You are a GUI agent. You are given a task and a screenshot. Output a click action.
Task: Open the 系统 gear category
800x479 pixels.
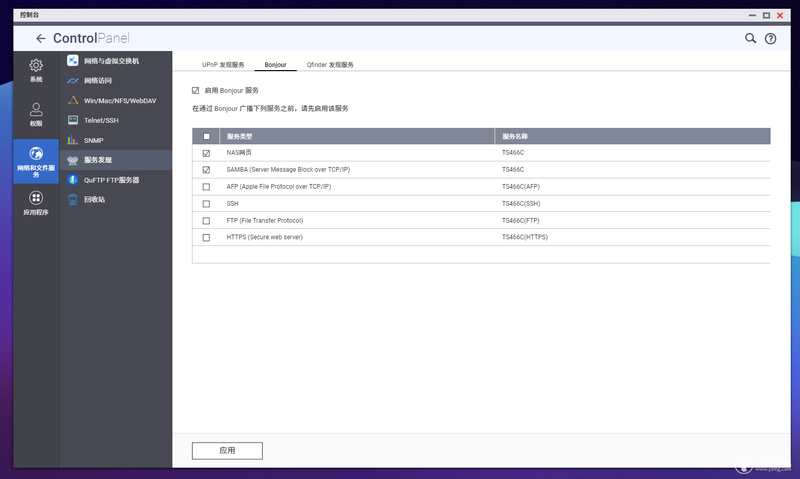(x=36, y=70)
